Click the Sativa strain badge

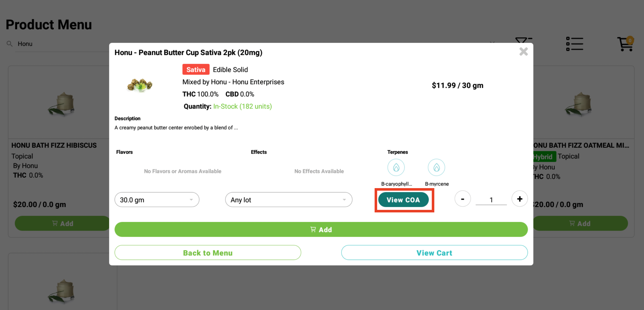(196, 70)
